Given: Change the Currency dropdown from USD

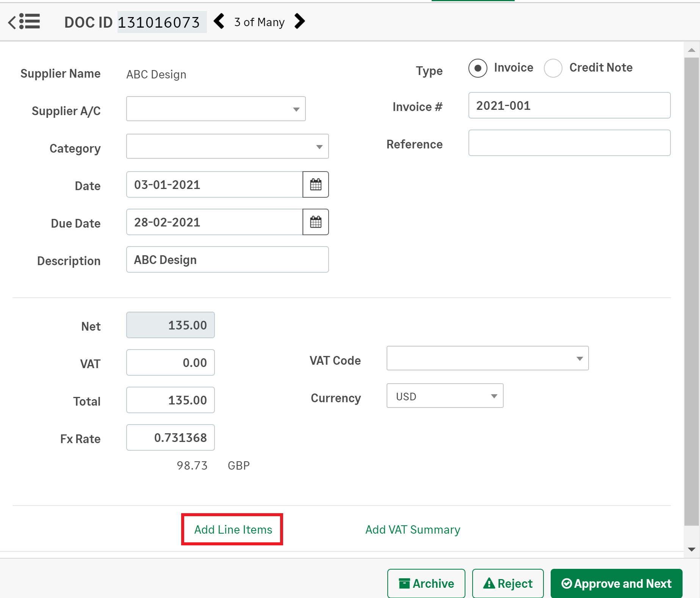Looking at the screenshot, I should [445, 396].
